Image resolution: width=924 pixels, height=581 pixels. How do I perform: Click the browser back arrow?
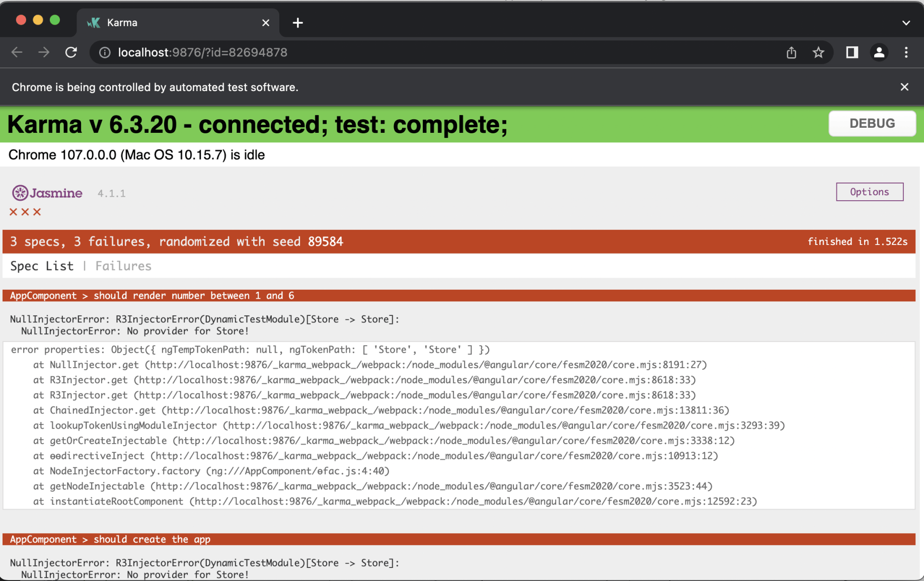click(x=17, y=52)
